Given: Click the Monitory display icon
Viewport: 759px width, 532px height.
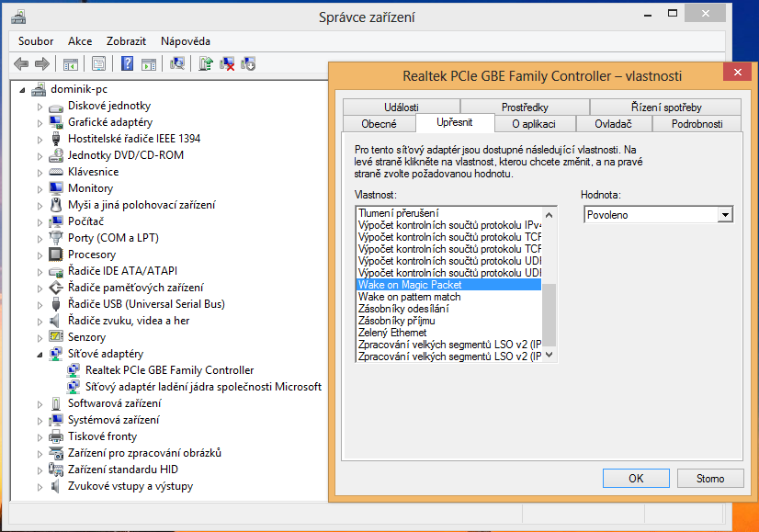Looking at the screenshot, I should 56,188.
